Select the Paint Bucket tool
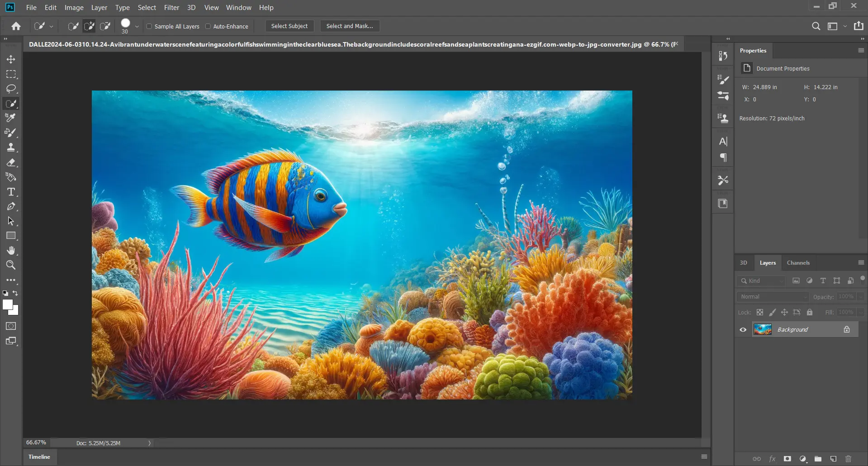Viewport: 868px width, 466px height. point(11,177)
